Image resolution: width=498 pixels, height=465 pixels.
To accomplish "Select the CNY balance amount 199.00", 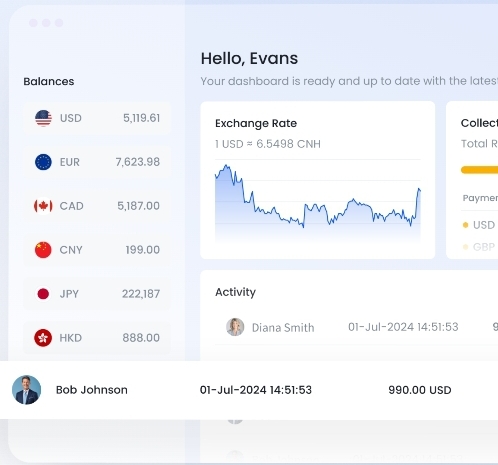I will tap(143, 250).
